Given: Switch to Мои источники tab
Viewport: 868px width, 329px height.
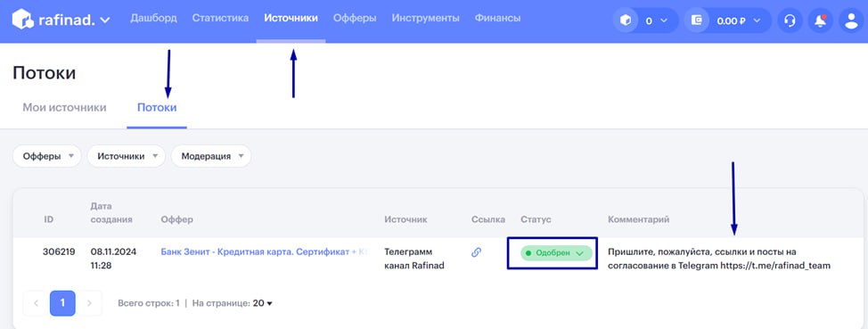Looking at the screenshot, I should [x=64, y=108].
